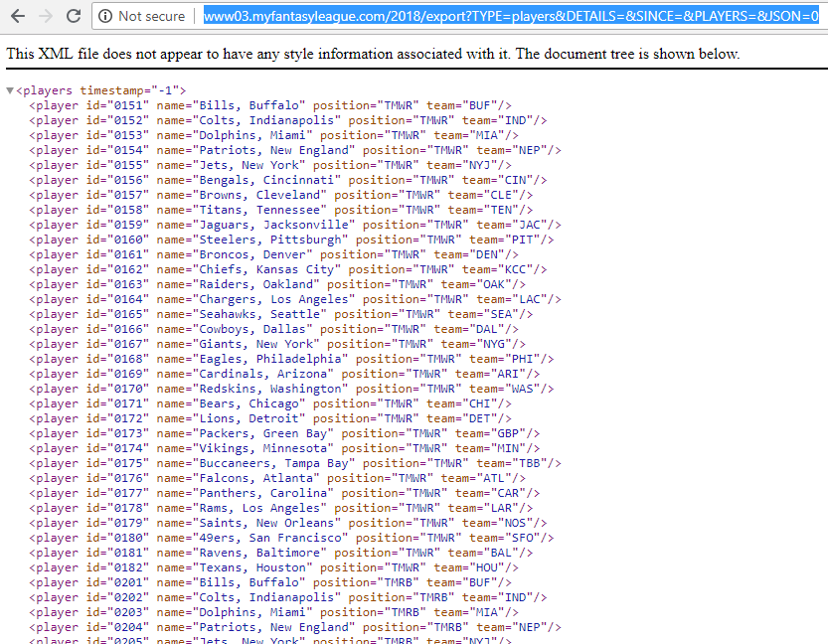Image resolution: width=828 pixels, height=644 pixels.
Task: Select the Dolphins, Miami TMRB id 0203 row
Action: click(273, 612)
